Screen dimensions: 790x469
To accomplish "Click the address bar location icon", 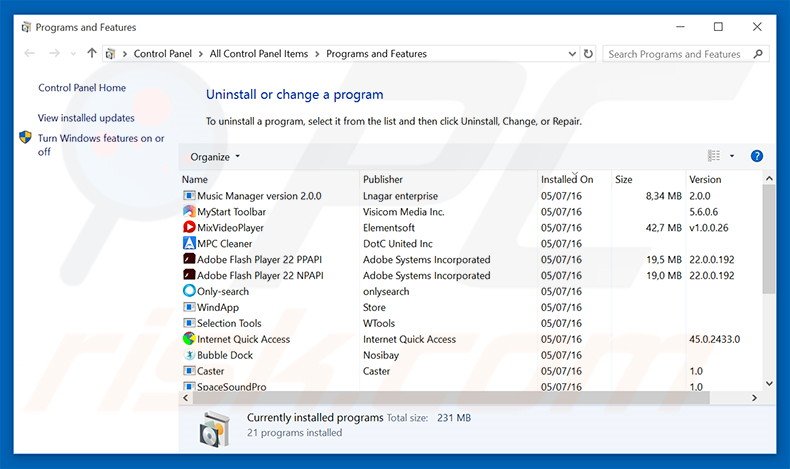I will 111,53.
